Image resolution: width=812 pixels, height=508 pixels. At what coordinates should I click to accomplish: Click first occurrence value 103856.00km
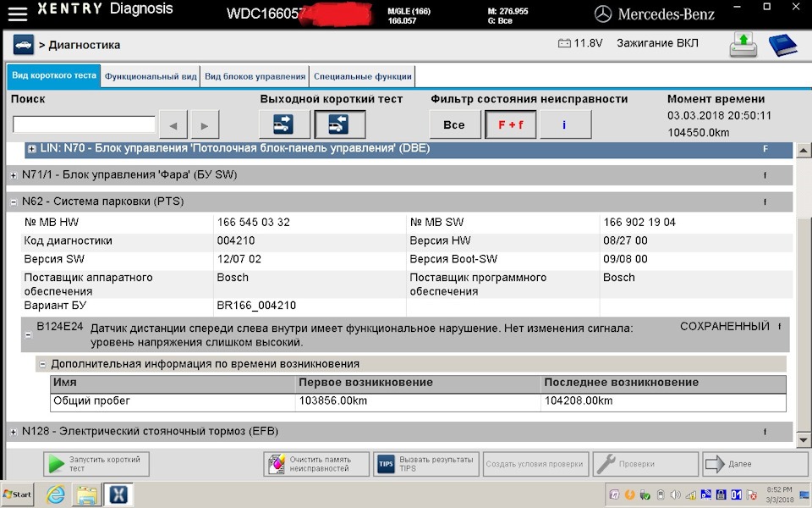tap(333, 400)
